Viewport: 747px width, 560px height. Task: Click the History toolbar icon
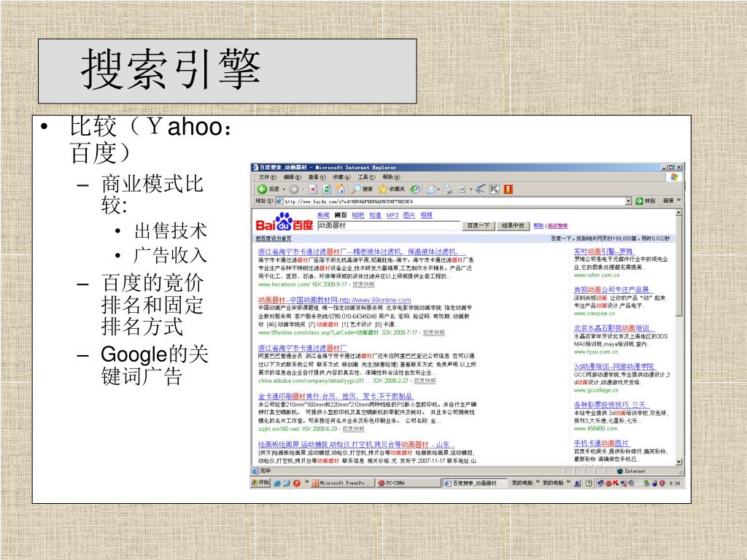point(415,189)
